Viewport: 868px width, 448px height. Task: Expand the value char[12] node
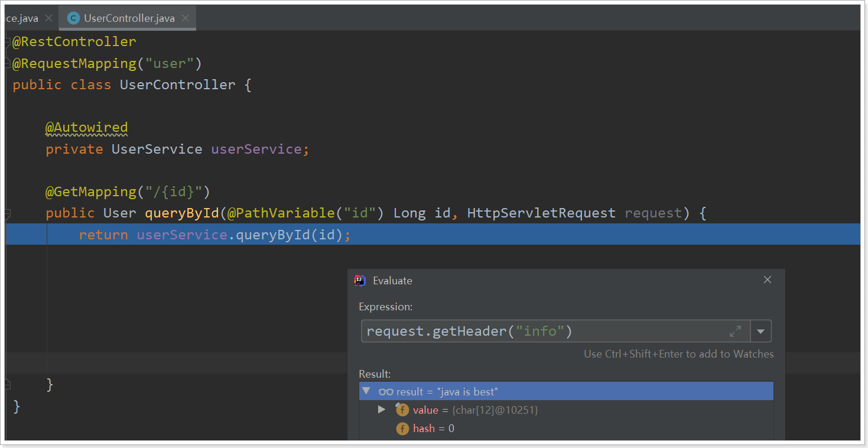pos(382,410)
